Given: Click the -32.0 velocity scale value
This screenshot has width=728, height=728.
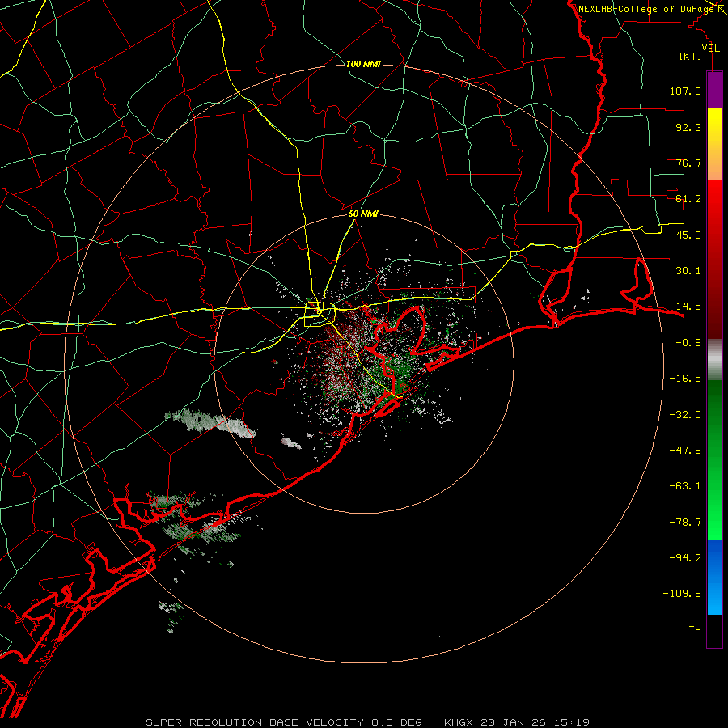Looking at the screenshot, I should 685,415.
